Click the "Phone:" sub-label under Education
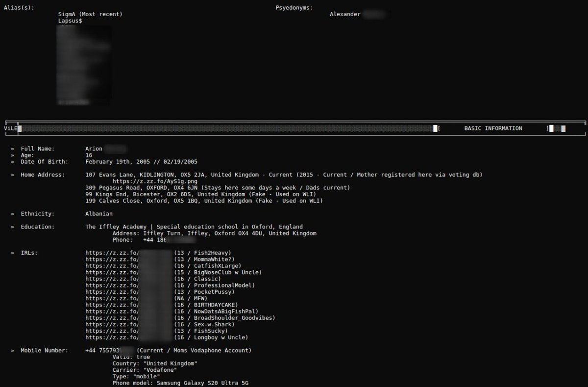588x387 pixels. [122, 240]
